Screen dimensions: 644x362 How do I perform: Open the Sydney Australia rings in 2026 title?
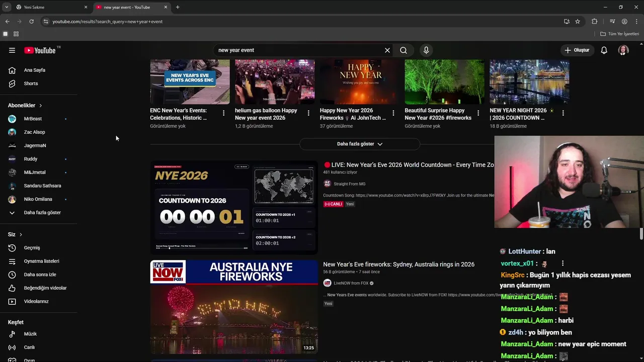click(398, 264)
